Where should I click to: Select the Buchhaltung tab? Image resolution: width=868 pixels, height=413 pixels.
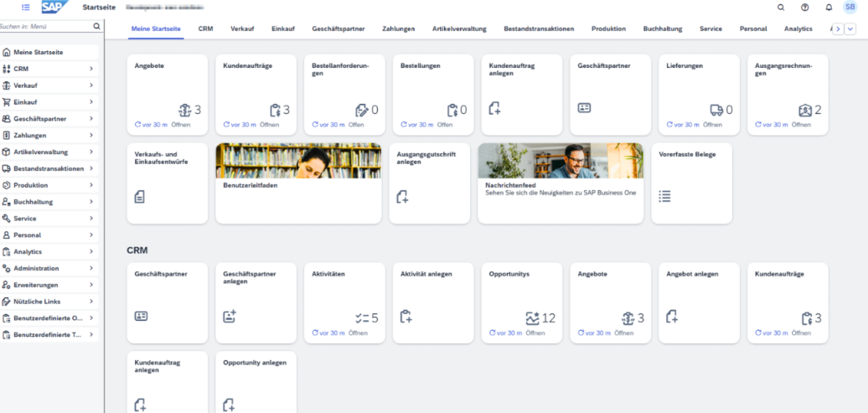click(x=662, y=29)
